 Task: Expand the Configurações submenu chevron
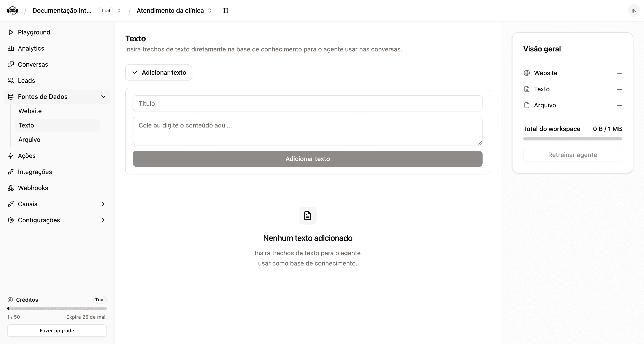(x=103, y=220)
